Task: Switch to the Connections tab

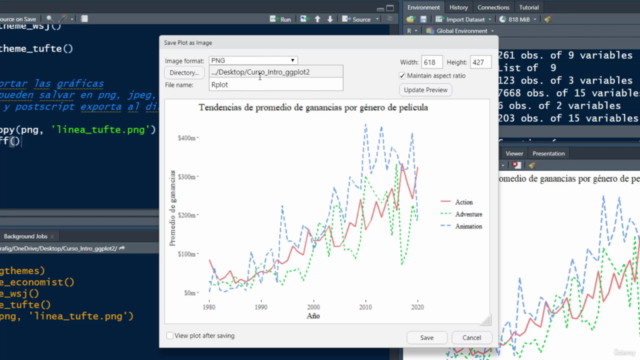Action: pos(493,7)
